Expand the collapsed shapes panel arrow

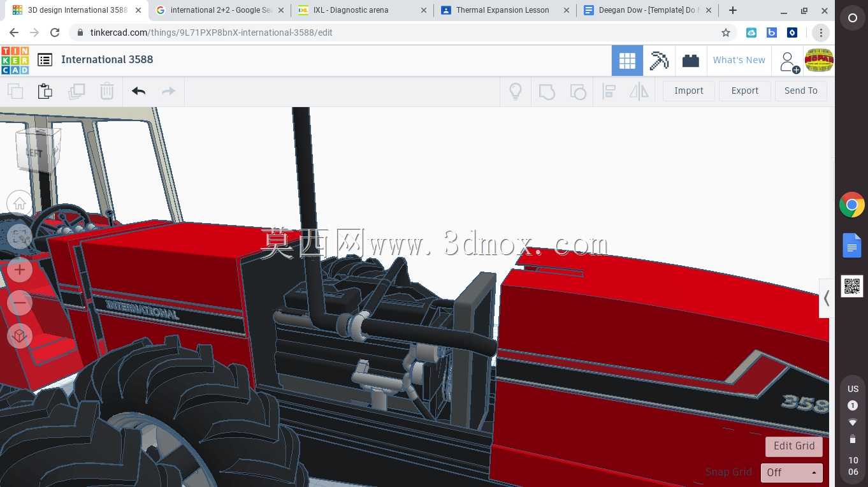point(826,298)
